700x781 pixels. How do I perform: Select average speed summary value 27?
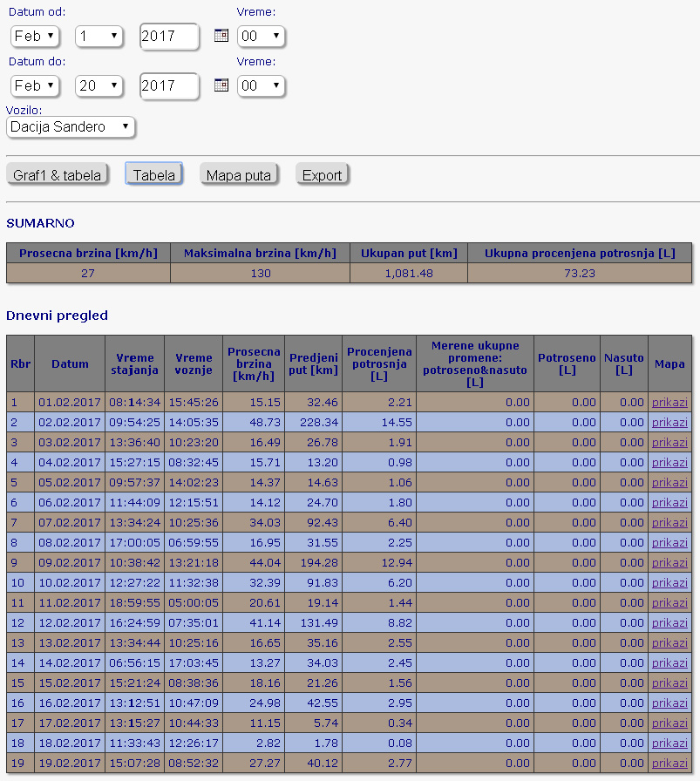88,273
